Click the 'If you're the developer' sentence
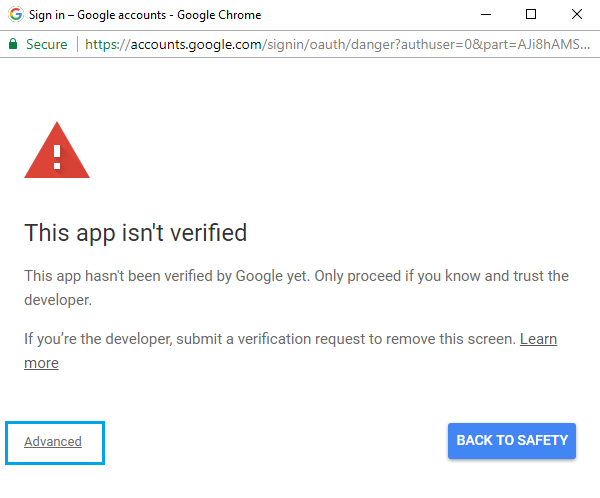 click(270, 339)
